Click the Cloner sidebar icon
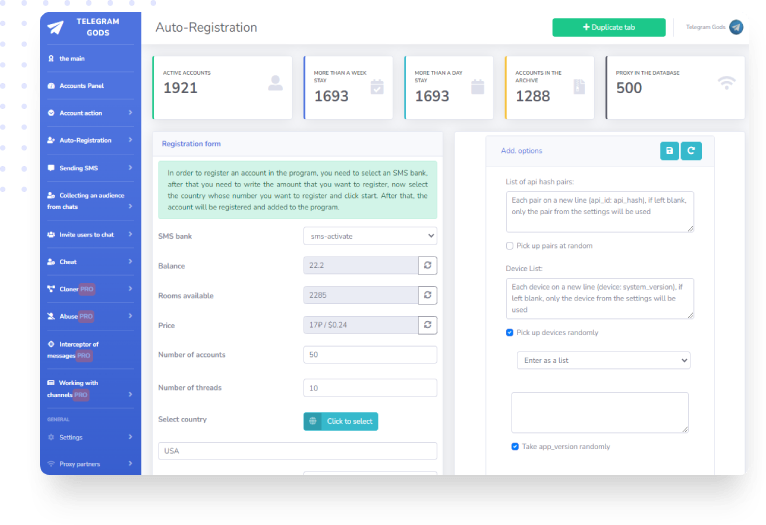This screenshot has width=766, height=525. pos(51,289)
